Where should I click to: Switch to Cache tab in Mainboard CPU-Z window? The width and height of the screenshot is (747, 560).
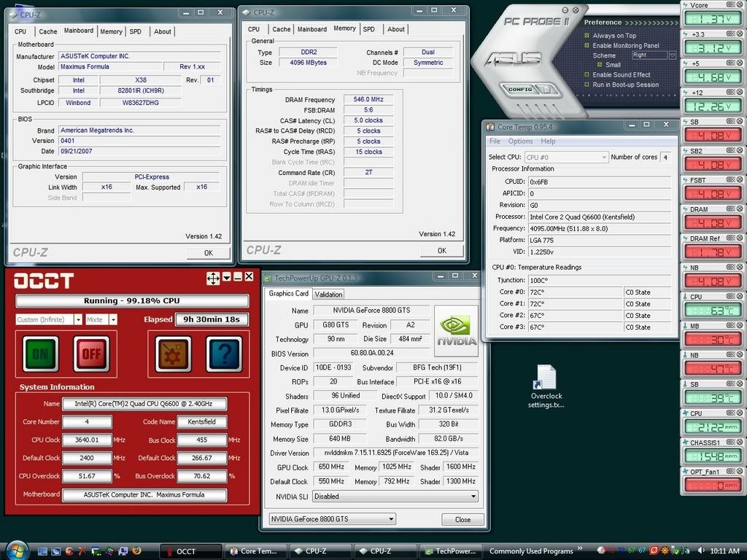tap(47, 31)
